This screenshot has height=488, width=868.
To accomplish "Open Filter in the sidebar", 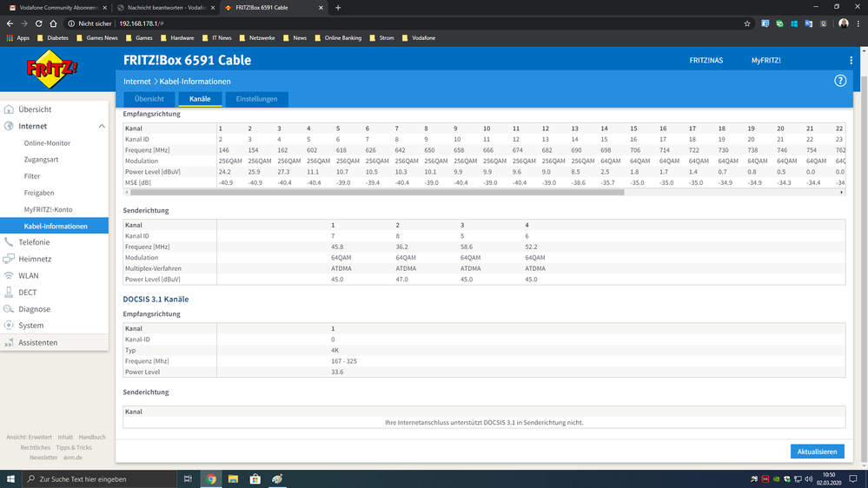I will pyautogui.click(x=32, y=176).
